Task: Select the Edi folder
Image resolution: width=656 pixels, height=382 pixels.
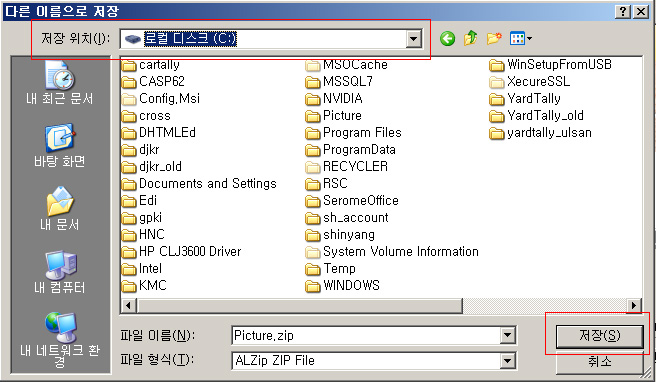Action: [x=139, y=200]
